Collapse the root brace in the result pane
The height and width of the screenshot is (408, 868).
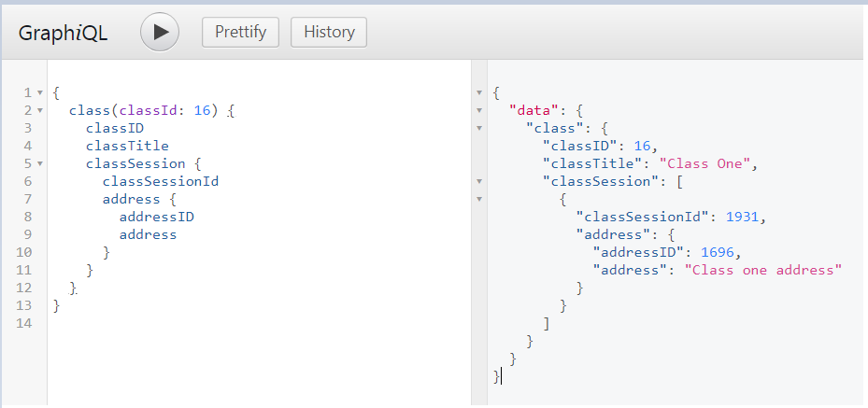[x=479, y=92]
